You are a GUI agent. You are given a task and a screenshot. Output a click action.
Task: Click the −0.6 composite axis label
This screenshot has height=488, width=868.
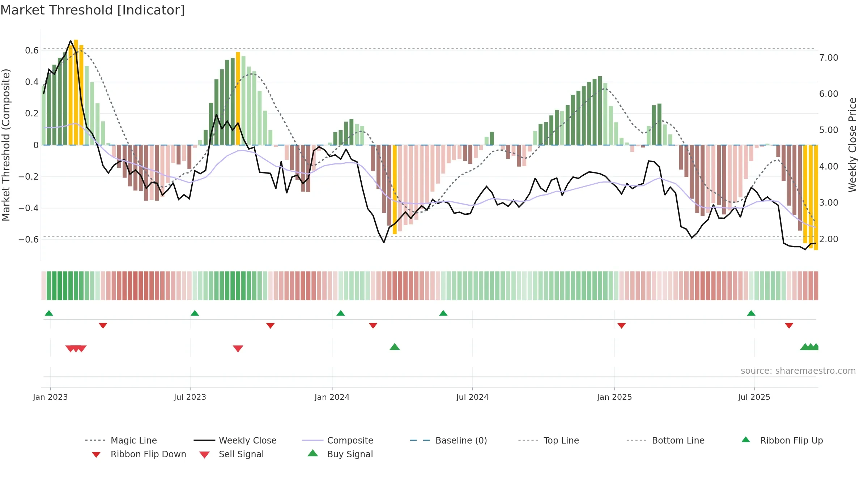pyautogui.click(x=29, y=239)
